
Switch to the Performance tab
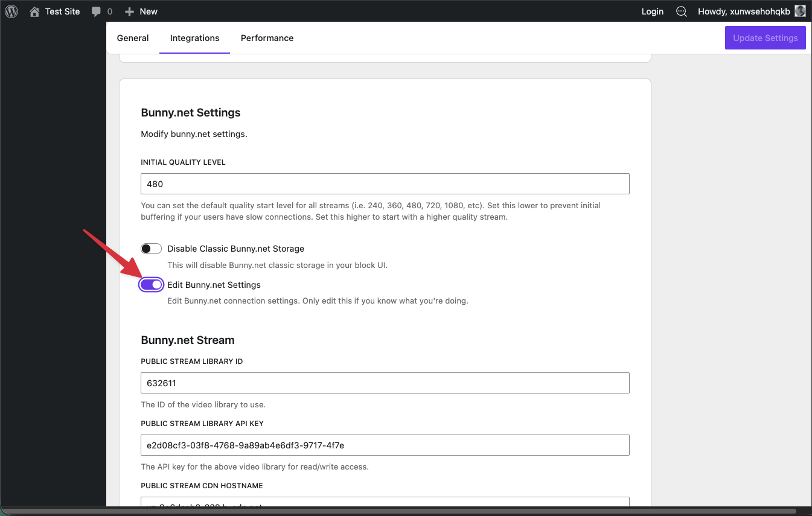tap(267, 37)
